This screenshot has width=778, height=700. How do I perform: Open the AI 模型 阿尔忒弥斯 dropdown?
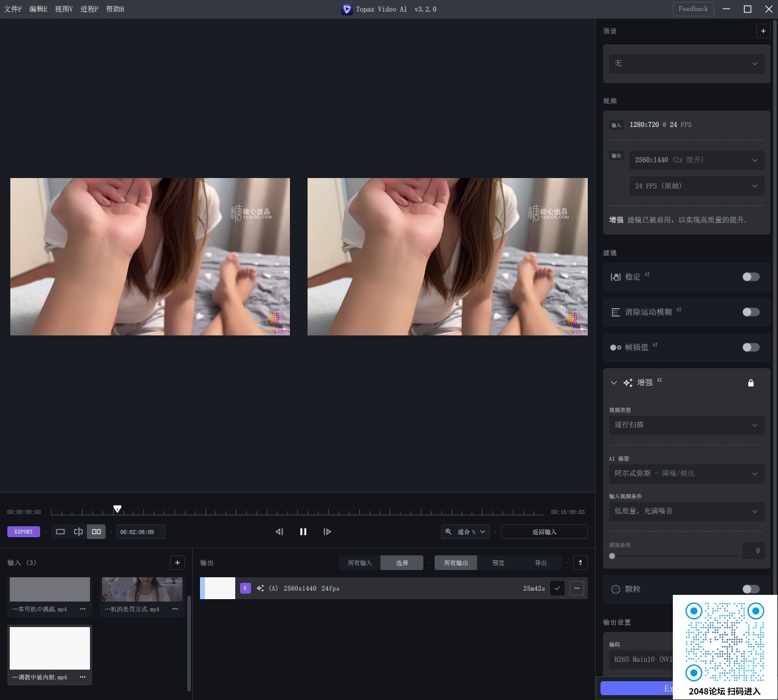point(686,473)
